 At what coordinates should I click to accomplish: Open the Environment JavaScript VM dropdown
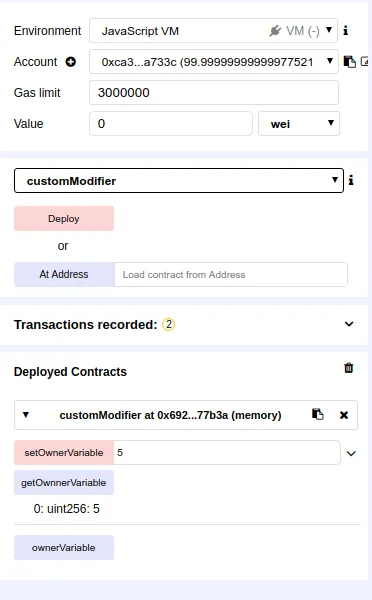[213, 31]
